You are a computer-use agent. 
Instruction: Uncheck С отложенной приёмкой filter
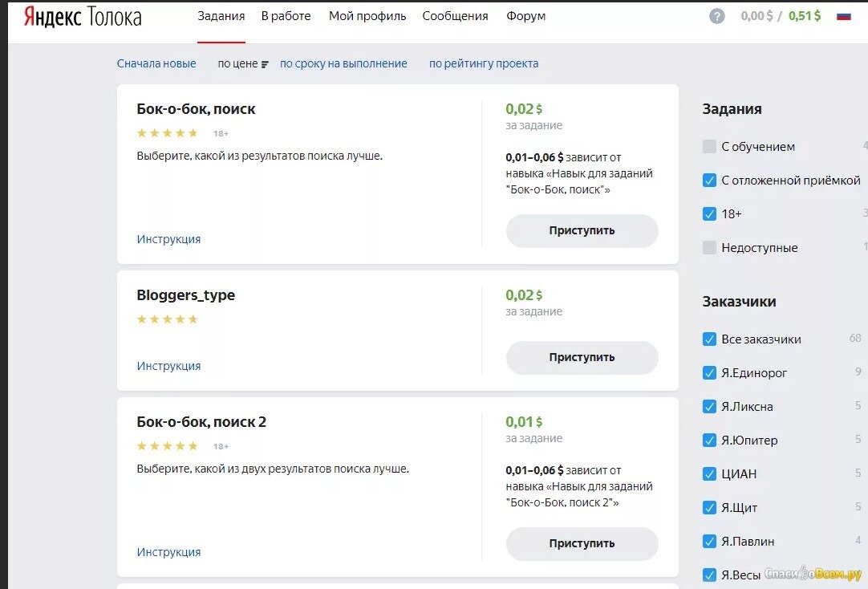click(709, 181)
